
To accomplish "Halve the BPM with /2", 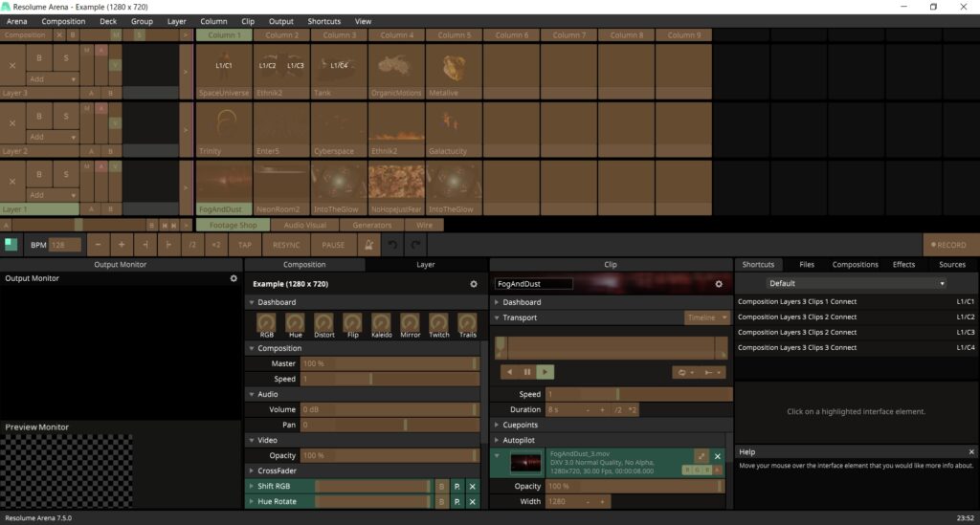I will pos(192,245).
